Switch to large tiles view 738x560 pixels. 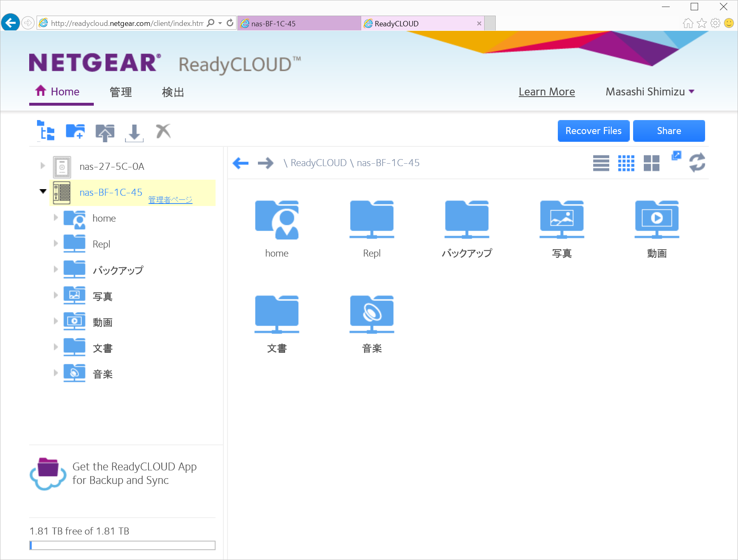651,163
